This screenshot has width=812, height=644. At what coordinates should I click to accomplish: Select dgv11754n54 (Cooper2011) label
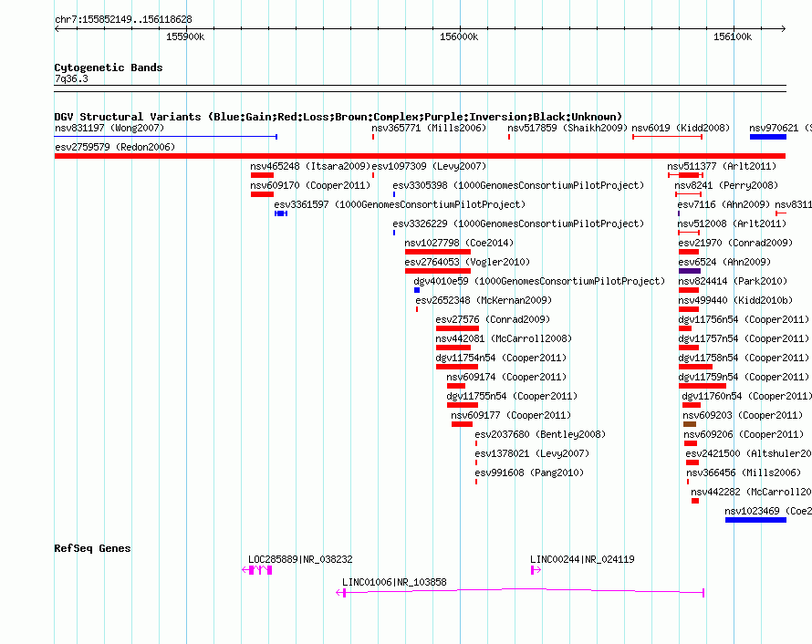501,358
